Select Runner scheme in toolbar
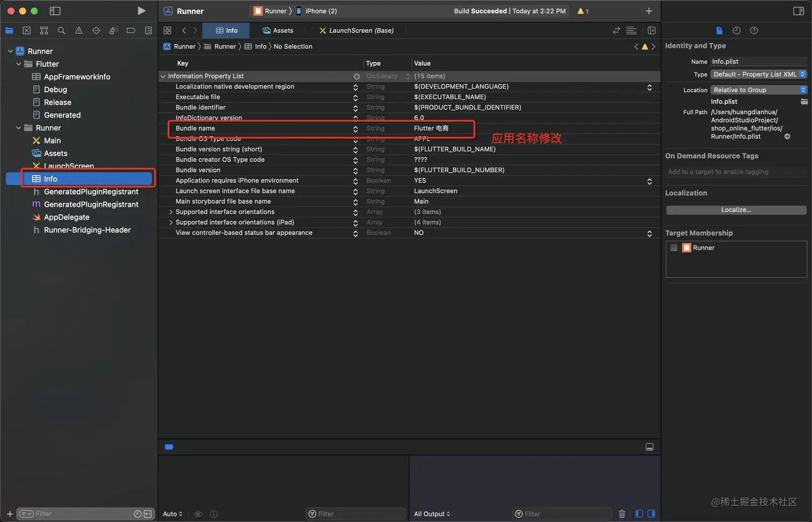 tap(271, 11)
